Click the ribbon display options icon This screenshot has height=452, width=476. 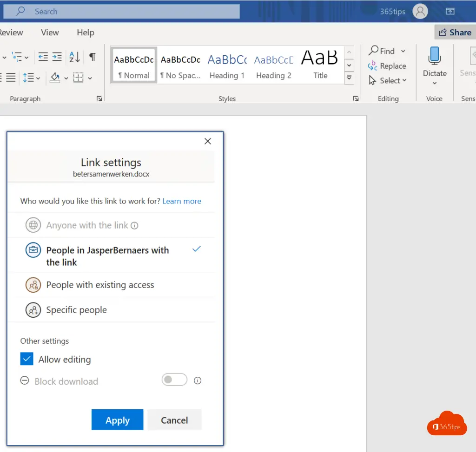pos(450,12)
